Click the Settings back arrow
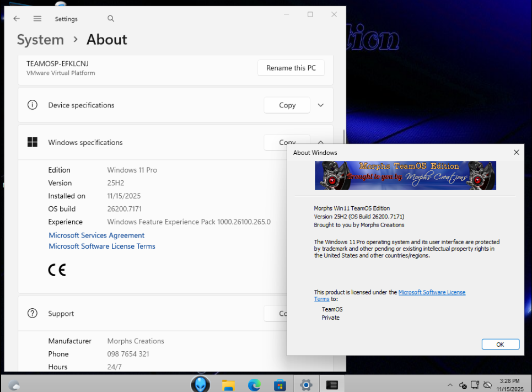This screenshot has height=392, width=532. [17, 19]
